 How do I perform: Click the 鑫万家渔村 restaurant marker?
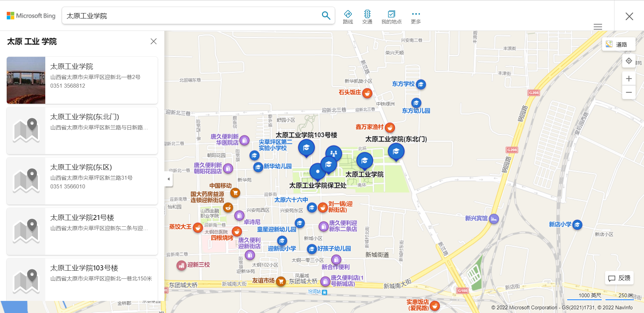coord(390,127)
